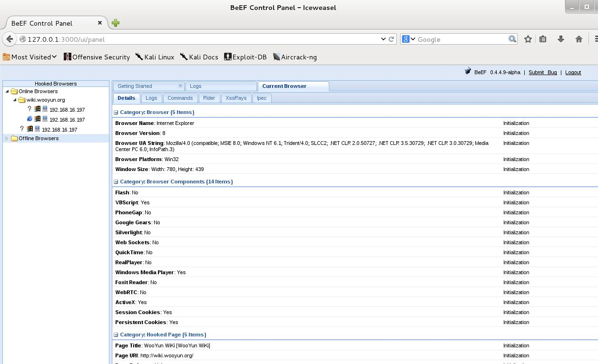Open the downloads arrow icon
The image size is (598, 364).
click(x=561, y=39)
